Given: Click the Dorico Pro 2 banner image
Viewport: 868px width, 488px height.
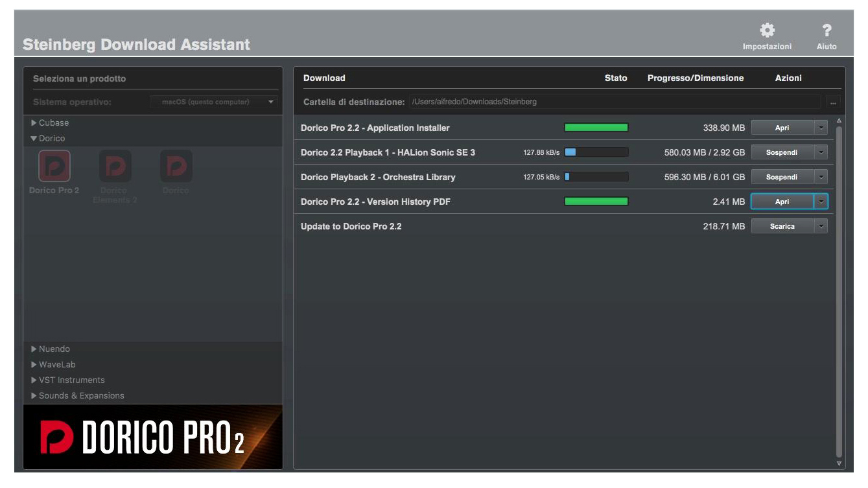Looking at the screenshot, I should tap(153, 437).
